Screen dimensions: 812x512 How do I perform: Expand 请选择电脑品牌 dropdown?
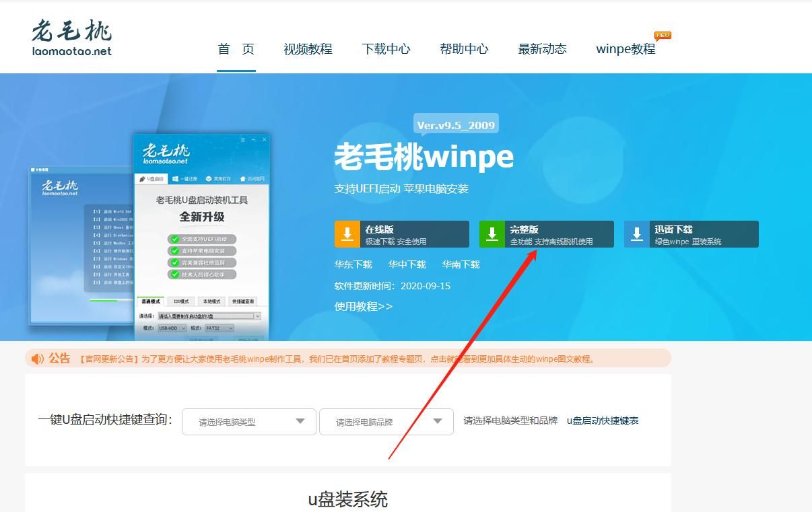point(386,422)
